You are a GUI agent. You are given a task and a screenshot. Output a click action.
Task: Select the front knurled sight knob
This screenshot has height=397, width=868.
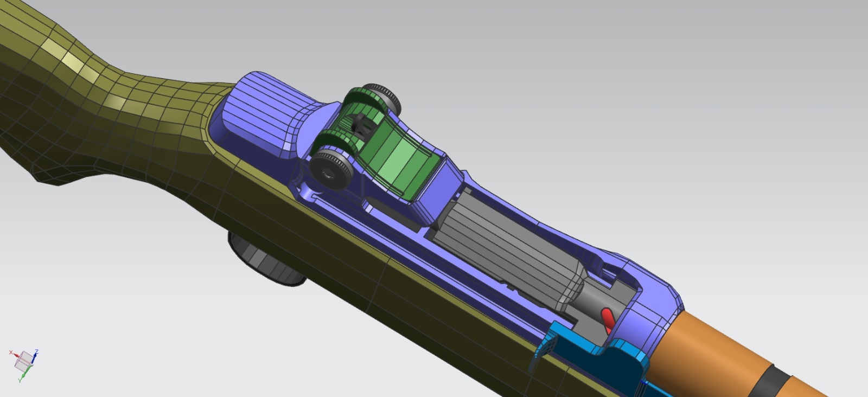[x=330, y=170]
